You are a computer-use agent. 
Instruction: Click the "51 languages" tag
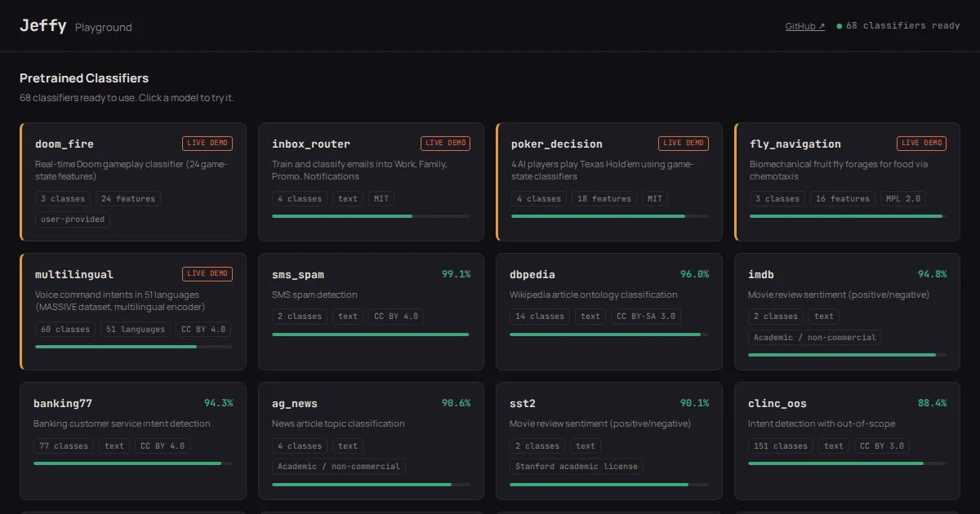pos(136,330)
